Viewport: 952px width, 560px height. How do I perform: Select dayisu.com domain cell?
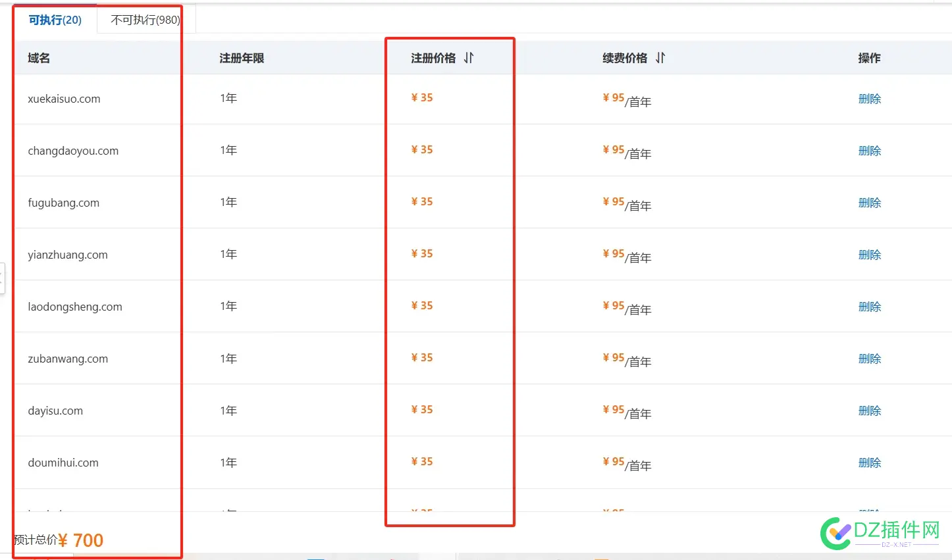click(x=55, y=411)
